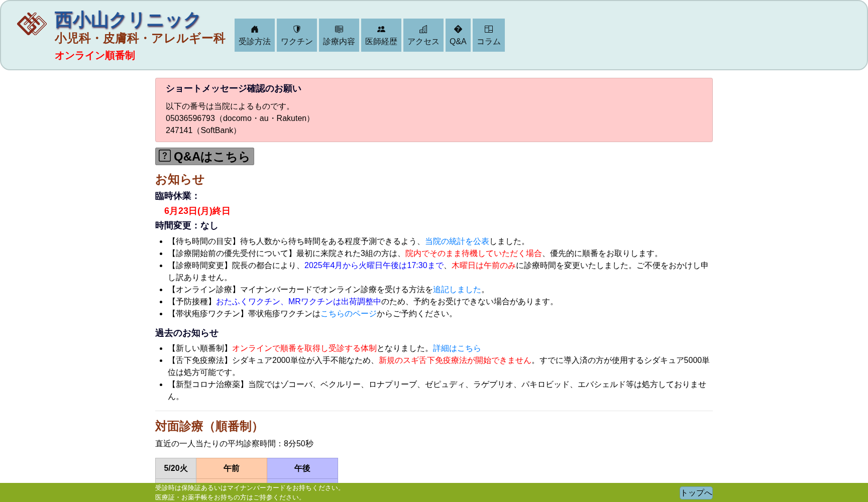Follow the 追記しました link
The image size is (868, 502).
(x=457, y=290)
